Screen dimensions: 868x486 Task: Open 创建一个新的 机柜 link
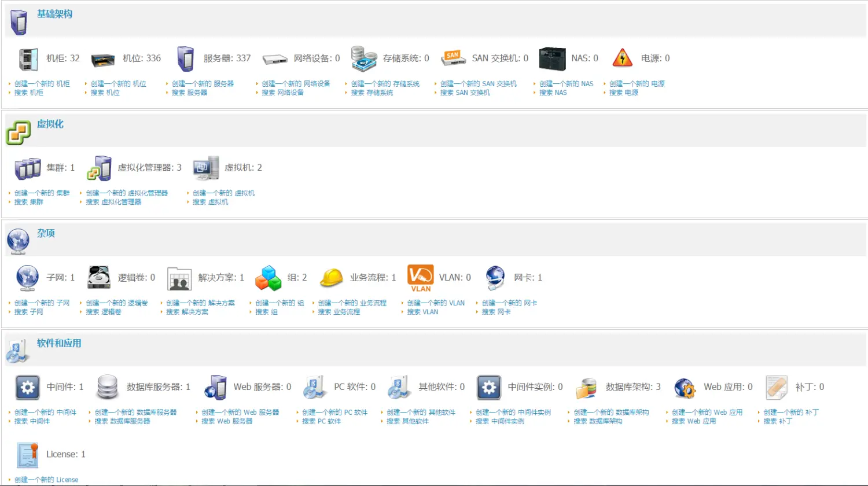point(42,84)
